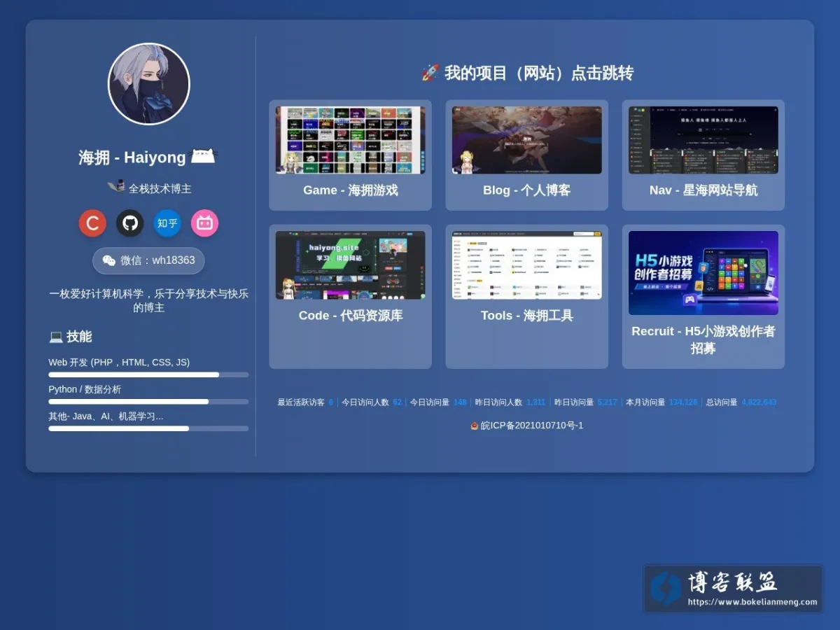The height and width of the screenshot is (630, 840).
Task: Click the 今日访问人数 stat
Action: click(x=372, y=402)
